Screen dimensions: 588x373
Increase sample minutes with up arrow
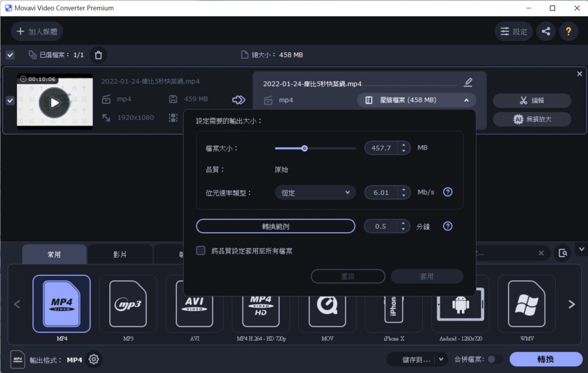(404, 223)
